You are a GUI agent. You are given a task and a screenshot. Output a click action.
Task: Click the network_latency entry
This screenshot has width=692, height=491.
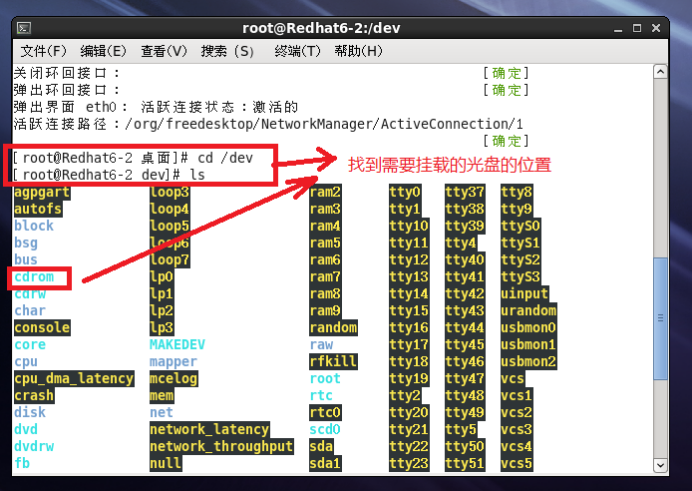pos(210,429)
